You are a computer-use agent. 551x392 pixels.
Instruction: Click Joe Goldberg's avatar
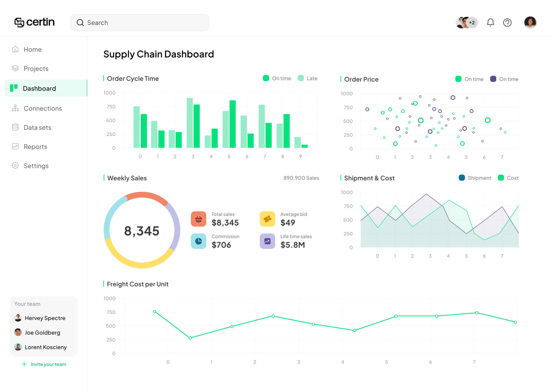point(18,332)
